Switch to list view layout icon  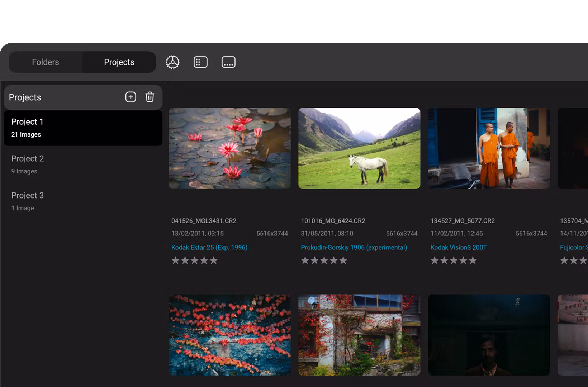pos(200,62)
